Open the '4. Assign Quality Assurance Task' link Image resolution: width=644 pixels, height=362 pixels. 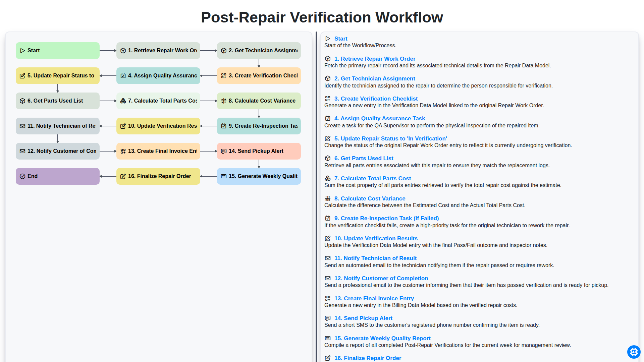point(380,118)
